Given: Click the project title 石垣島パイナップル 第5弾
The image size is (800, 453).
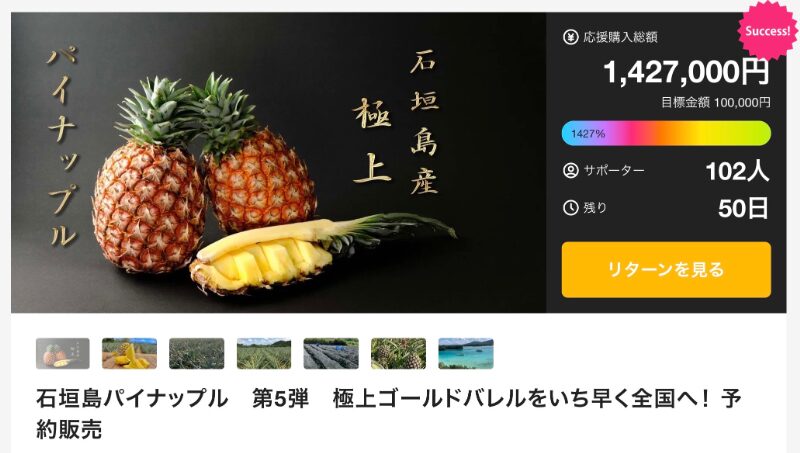Looking at the screenshot, I should [x=172, y=398].
